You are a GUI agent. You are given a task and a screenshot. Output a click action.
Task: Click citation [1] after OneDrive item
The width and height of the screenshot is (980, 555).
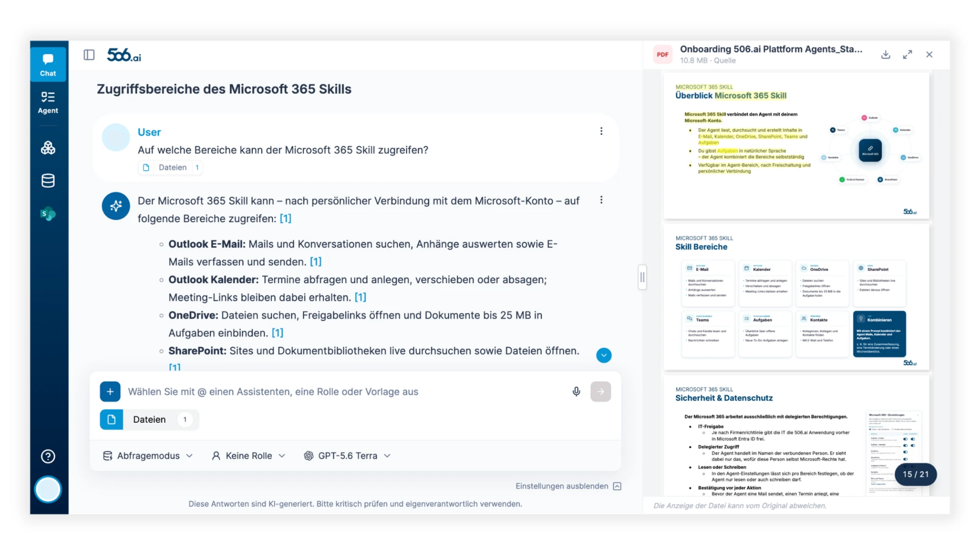click(277, 333)
